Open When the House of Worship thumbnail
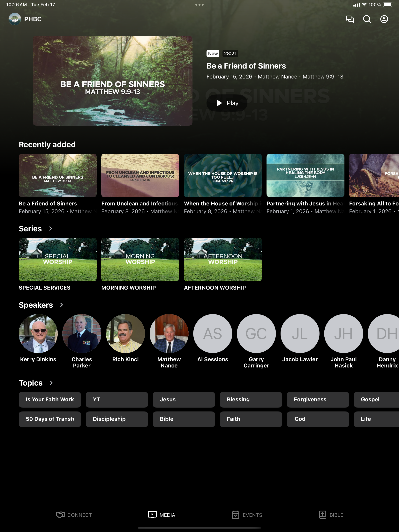 [x=223, y=175]
